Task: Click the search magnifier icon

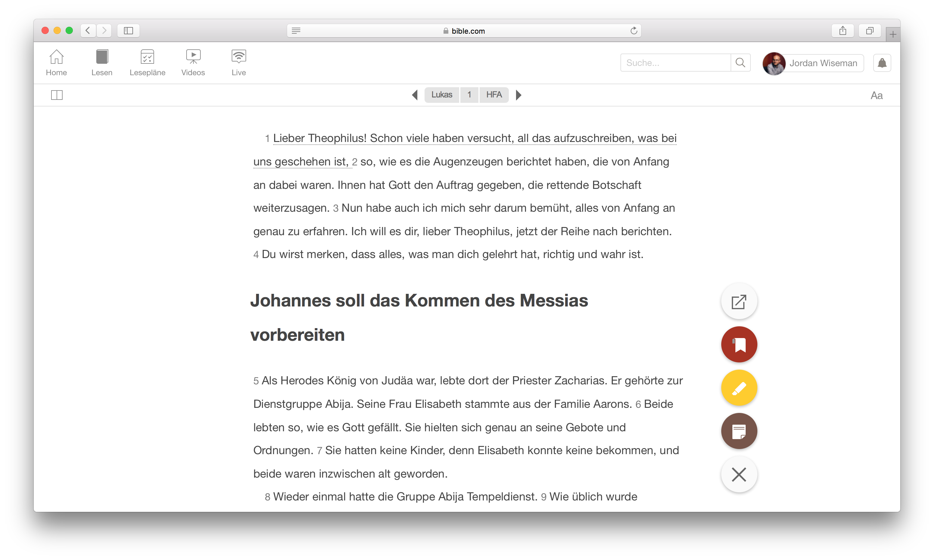Action: (x=740, y=63)
